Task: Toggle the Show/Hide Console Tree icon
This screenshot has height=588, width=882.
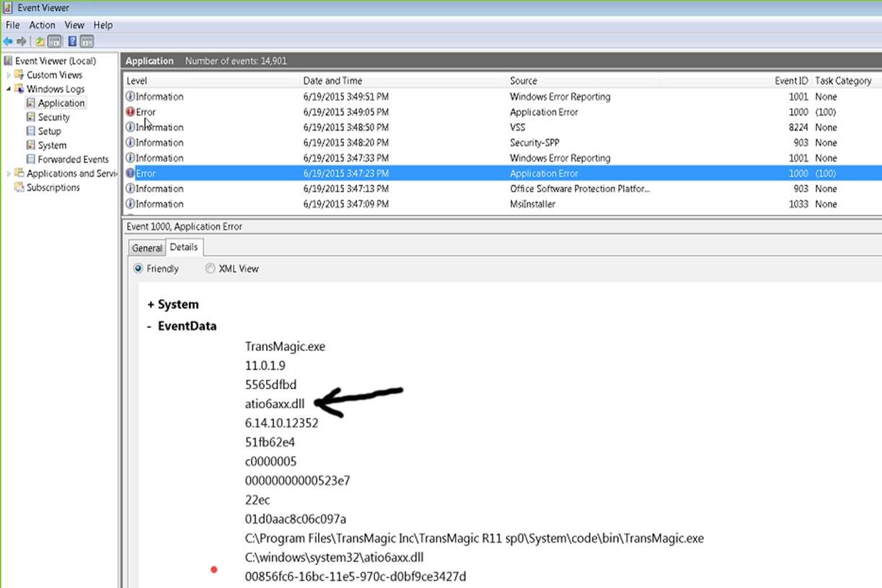Action: (x=54, y=42)
